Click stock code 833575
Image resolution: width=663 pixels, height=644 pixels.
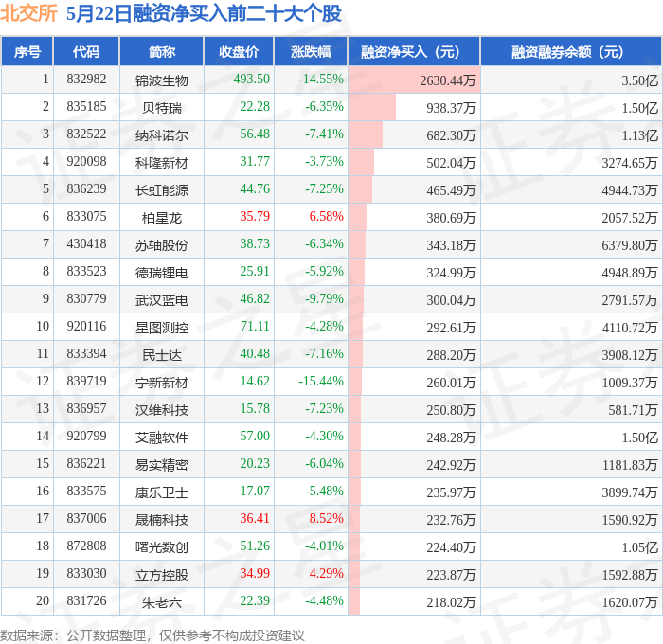pyautogui.click(x=86, y=492)
